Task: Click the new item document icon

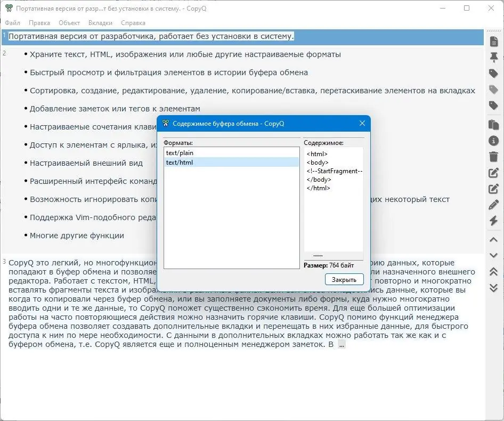Action: click(x=494, y=42)
